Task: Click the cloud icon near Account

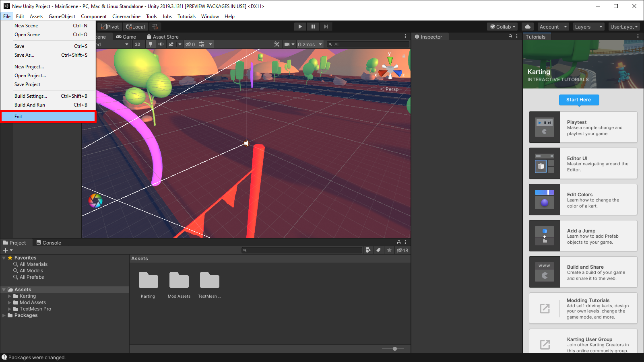Action: tap(528, 27)
